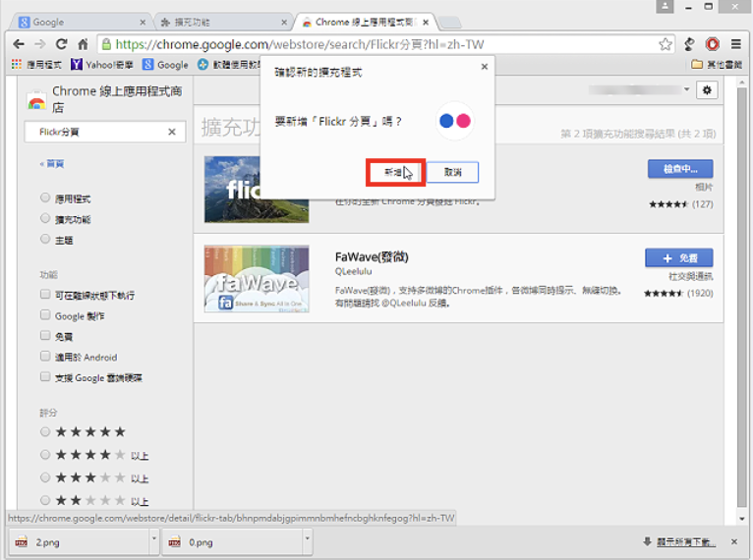Select the first category radio button
This screenshot has height=560, width=753.
pyautogui.click(x=45, y=197)
